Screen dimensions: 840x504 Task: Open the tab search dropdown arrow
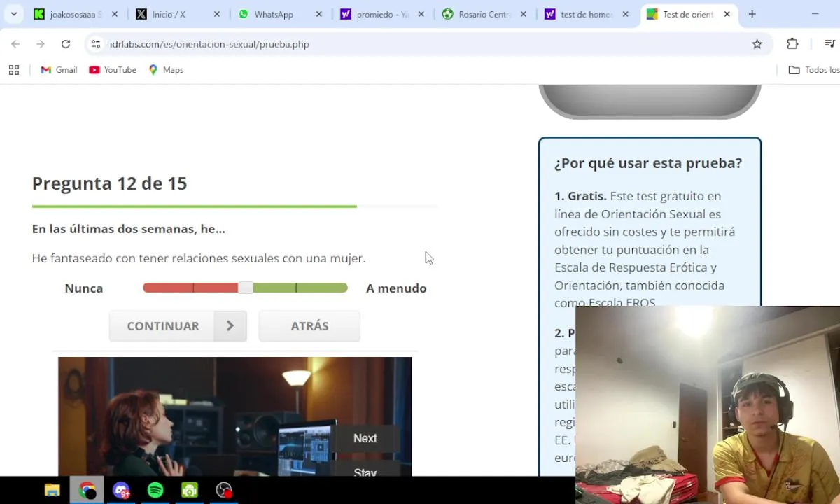tap(13, 14)
